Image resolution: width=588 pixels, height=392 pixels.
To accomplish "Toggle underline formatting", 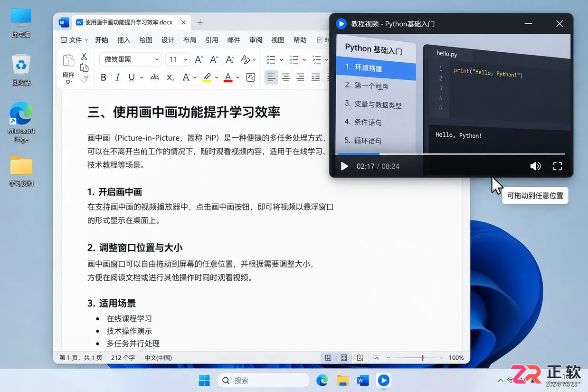I will pos(132,77).
